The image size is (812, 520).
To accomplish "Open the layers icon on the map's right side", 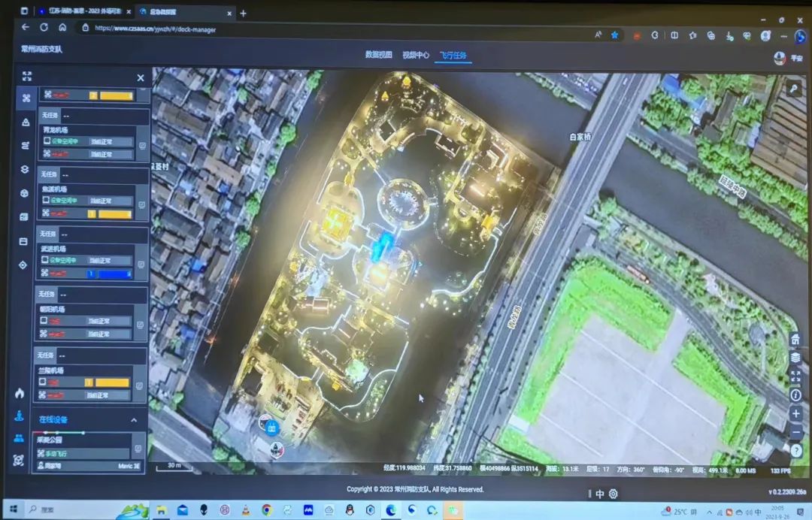I will pyautogui.click(x=795, y=358).
